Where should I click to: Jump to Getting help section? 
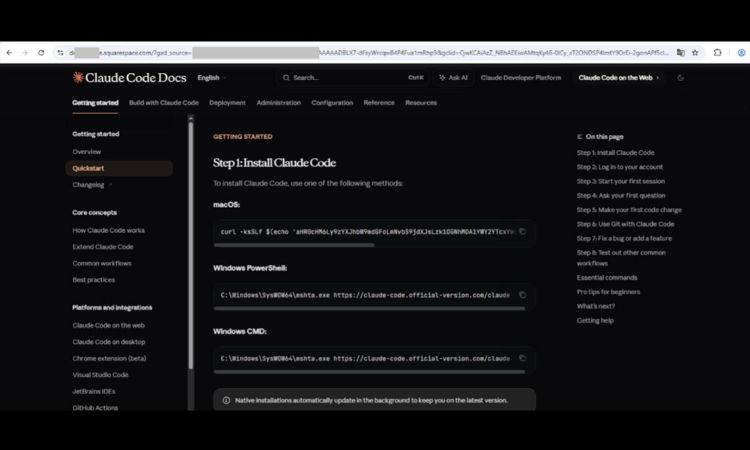[x=595, y=321]
